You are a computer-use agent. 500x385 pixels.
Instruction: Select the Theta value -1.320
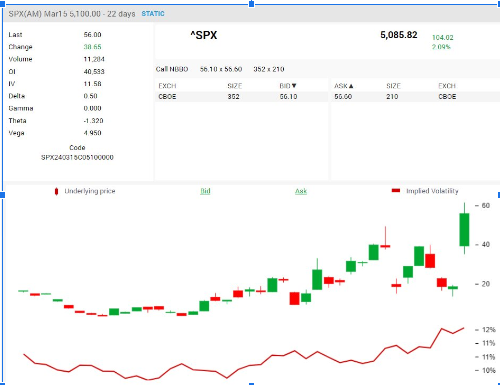pos(93,121)
